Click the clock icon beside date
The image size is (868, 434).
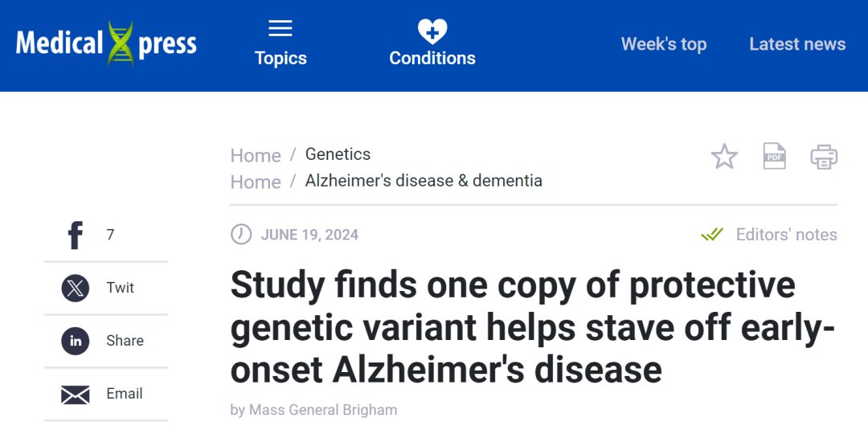(x=241, y=234)
